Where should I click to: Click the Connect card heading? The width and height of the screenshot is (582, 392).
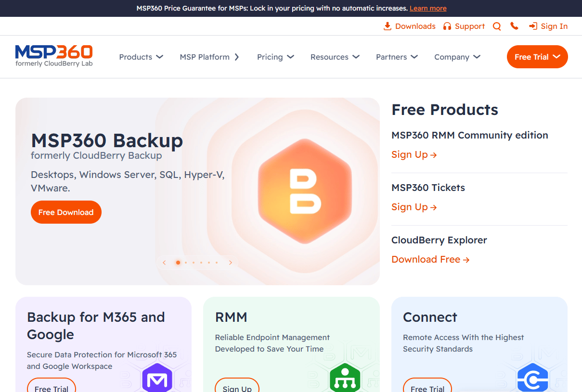(x=430, y=317)
